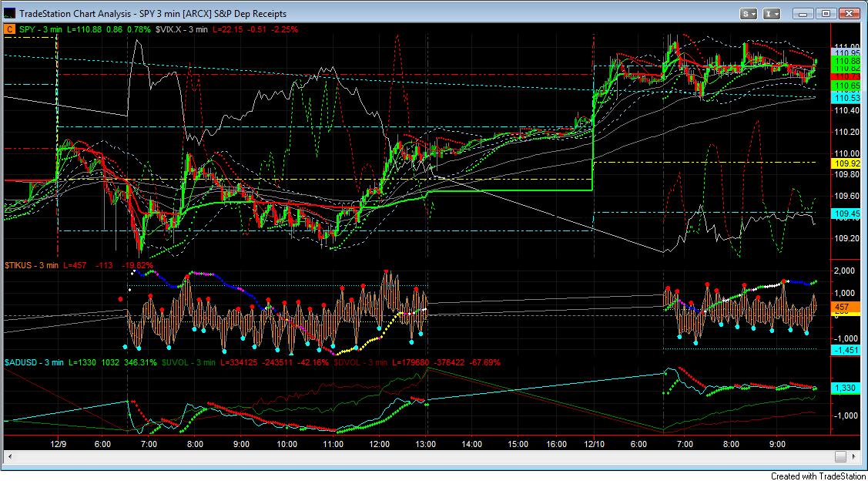Open the I dropdown in title bar
This screenshot has width=868, height=481.
(x=772, y=13)
